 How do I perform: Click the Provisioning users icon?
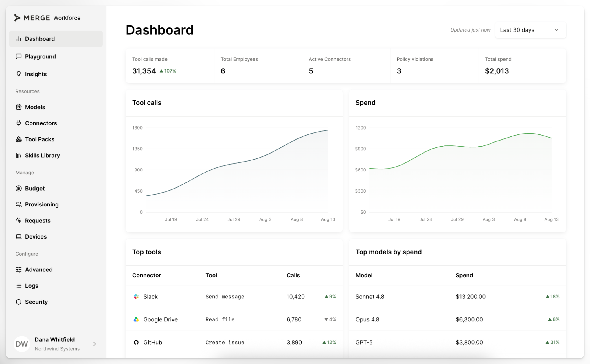click(19, 204)
